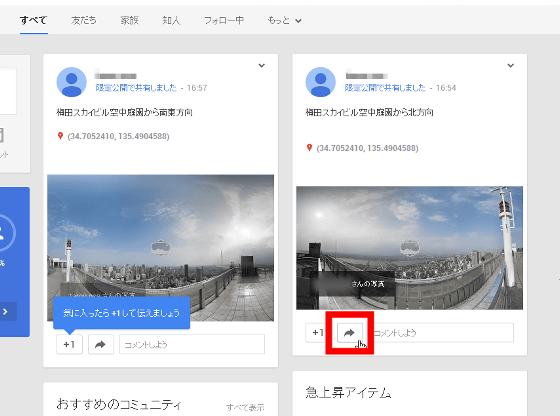
Task: Click the おすすめのコミュニティ heading
Action: coord(119,404)
